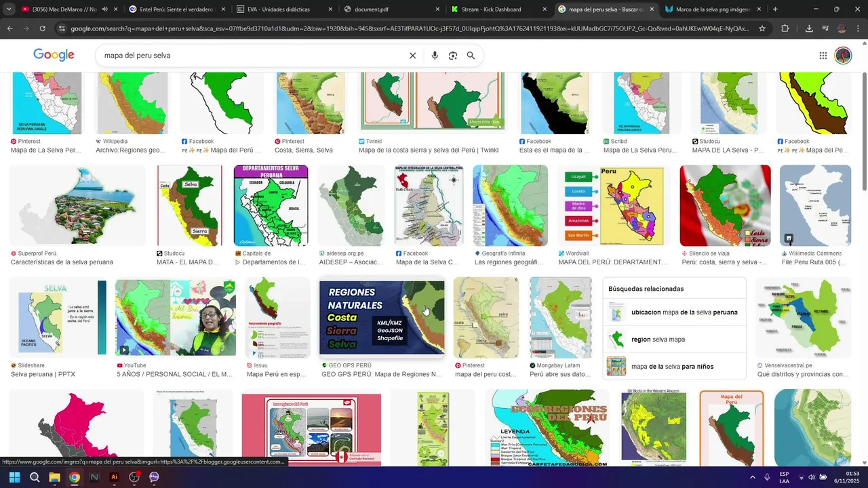Open Windows Start menu
This screenshot has height=488, width=868.
coord(15,477)
